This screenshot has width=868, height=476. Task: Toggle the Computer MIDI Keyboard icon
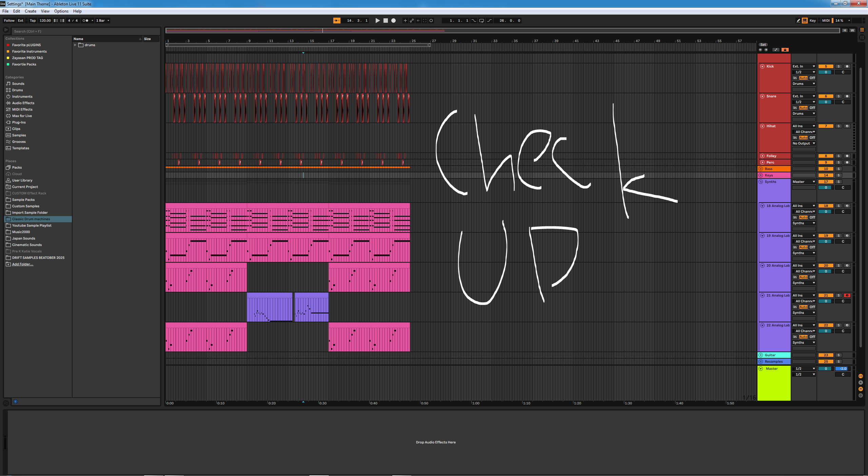tap(805, 21)
